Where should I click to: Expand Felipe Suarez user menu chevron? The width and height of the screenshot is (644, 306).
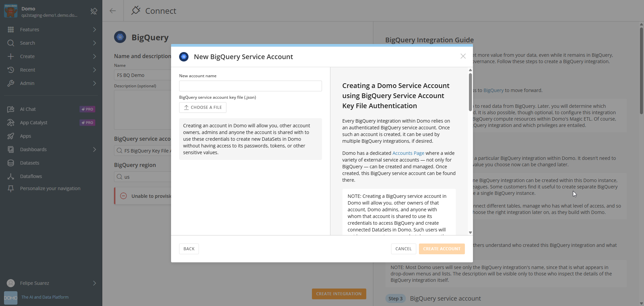[95, 283]
